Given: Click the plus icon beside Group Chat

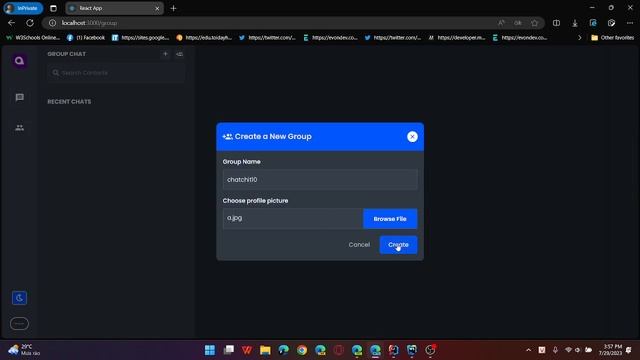Looking at the screenshot, I should pyautogui.click(x=165, y=54).
